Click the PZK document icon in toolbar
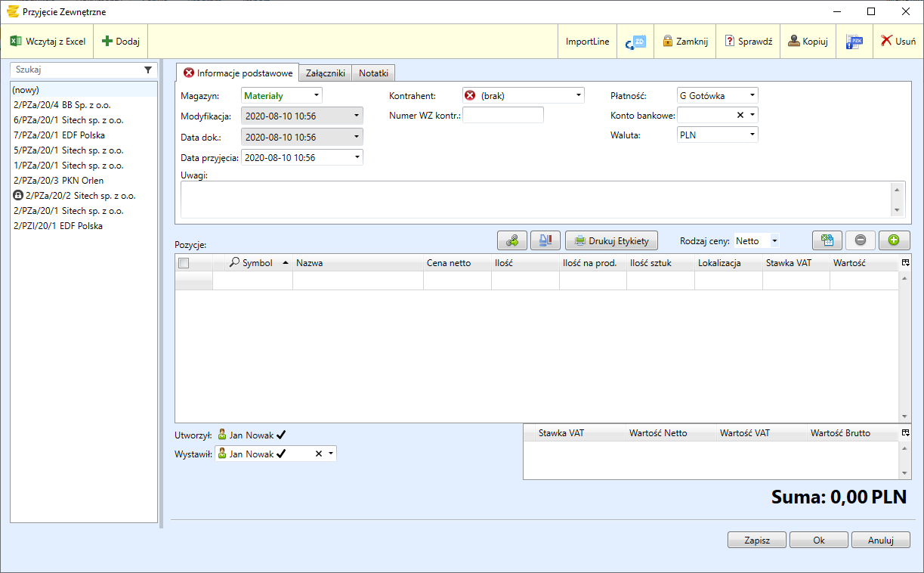924x573 pixels. pos(854,42)
